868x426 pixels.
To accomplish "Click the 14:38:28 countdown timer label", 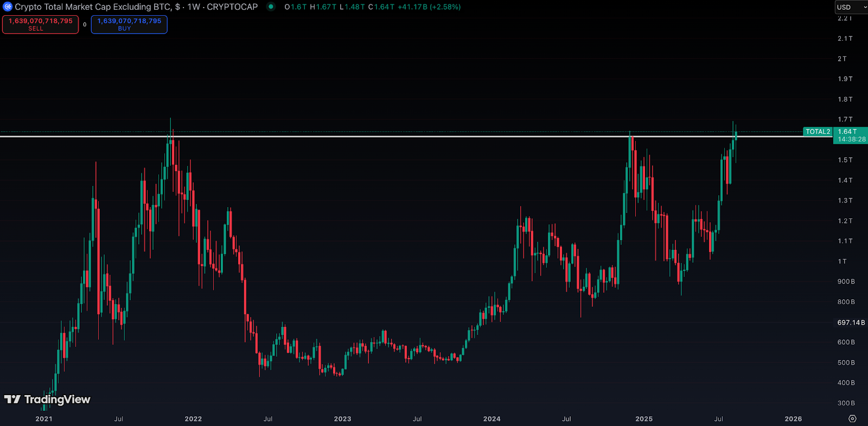I will (x=852, y=139).
